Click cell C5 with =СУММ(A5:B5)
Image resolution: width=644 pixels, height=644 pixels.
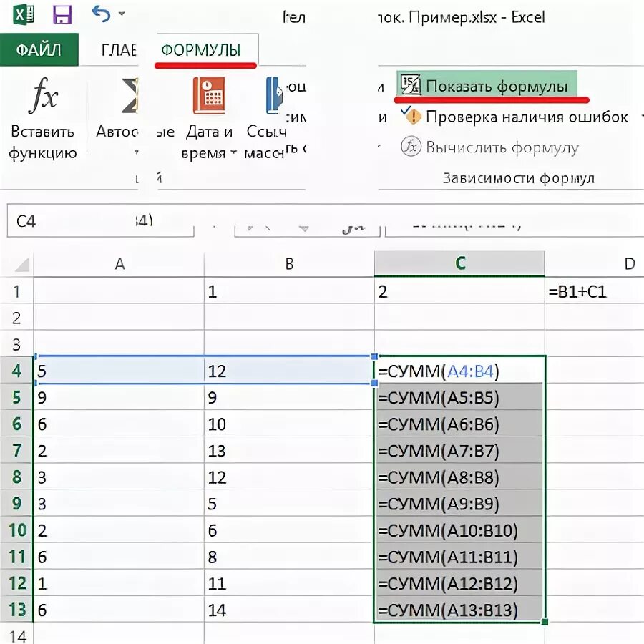pyautogui.click(x=459, y=397)
